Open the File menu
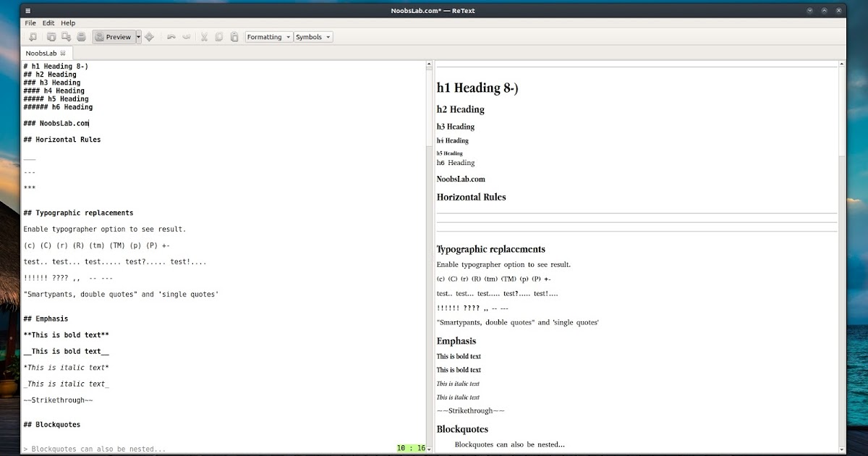 click(x=30, y=22)
